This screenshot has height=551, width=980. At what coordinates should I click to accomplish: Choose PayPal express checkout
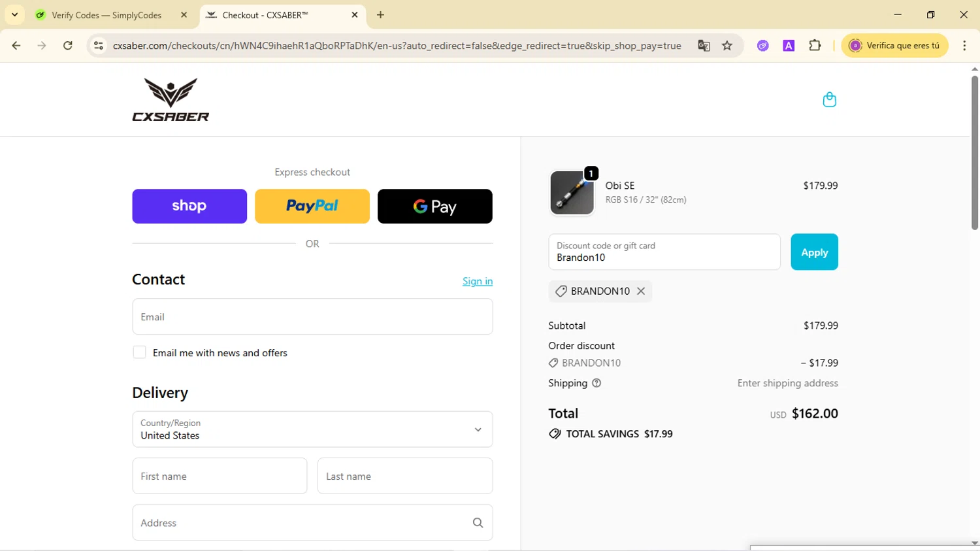(x=312, y=206)
